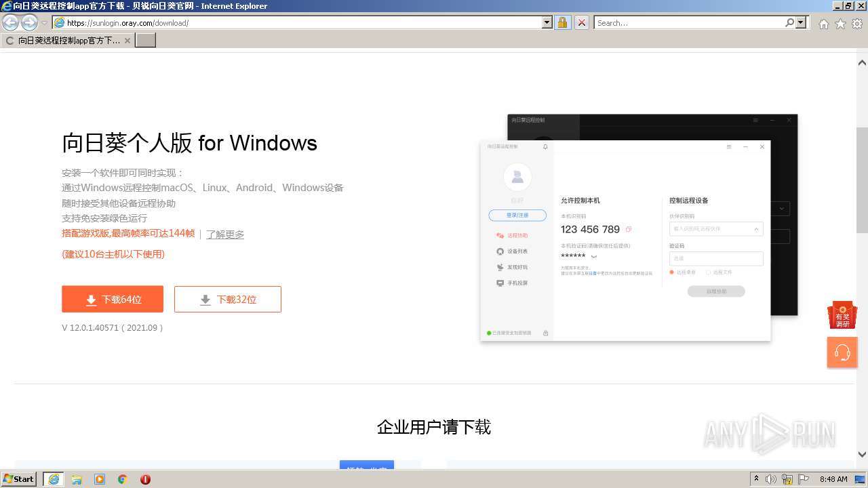Image resolution: width=868 pixels, height=488 pixels.
Task: Click the 下载32位 download button
Action: click(x=228, y=299)
